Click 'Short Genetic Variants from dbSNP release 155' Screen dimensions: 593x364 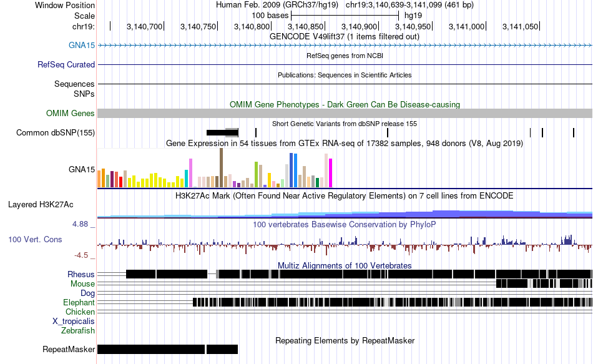(x=345, y=124)
